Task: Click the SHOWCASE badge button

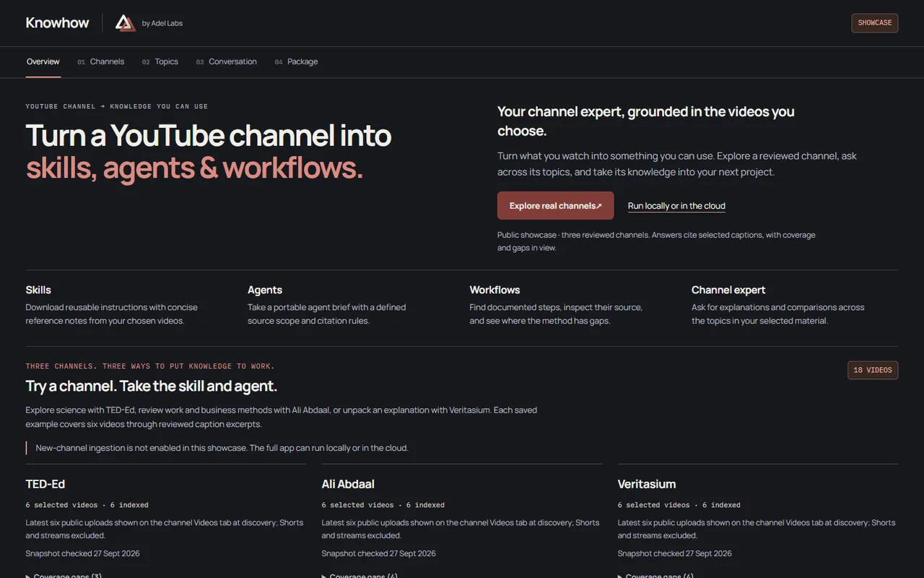Action: 875,23
